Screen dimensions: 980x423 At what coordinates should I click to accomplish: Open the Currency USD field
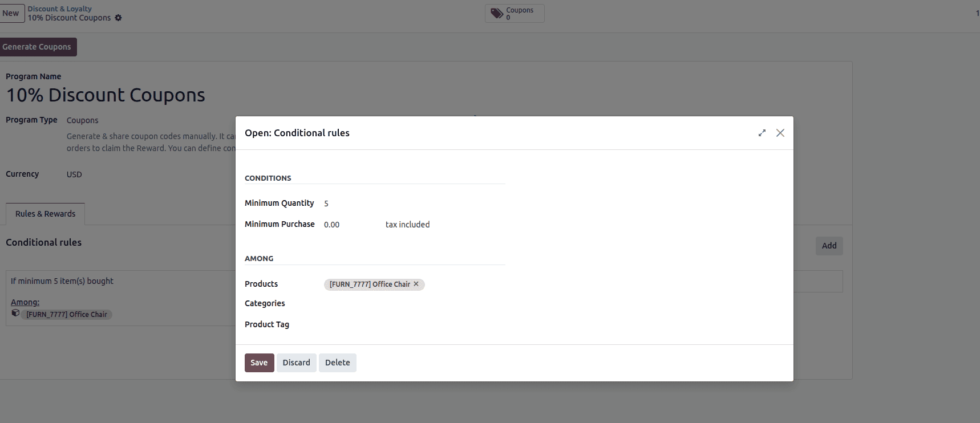[x=74, y=174]
